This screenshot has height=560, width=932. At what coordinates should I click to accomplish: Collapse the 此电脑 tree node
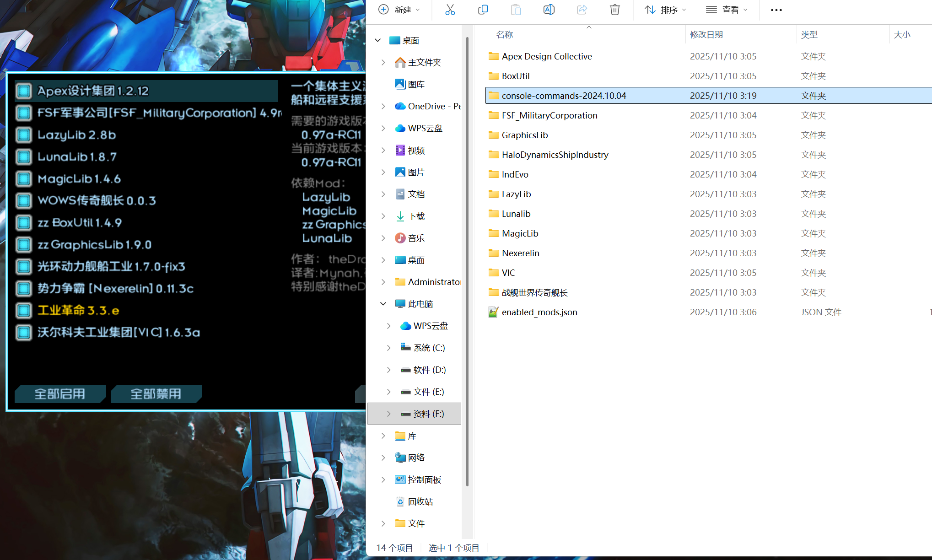click(x=383, y=304)
